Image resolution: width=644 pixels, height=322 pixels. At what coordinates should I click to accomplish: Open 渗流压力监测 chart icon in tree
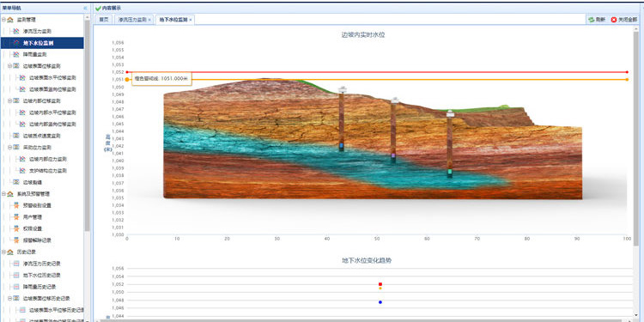pyautogui.click(x=16, y=31)
